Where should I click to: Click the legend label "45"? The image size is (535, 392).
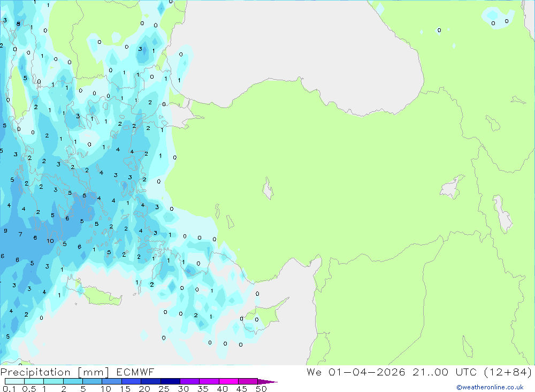pos(242,389)
